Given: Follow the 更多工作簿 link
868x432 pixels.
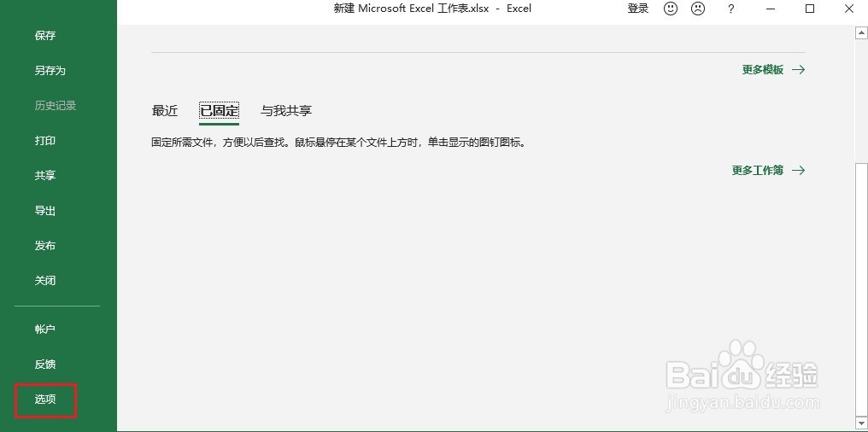Looking at the screenshot, I should (768, 171).
